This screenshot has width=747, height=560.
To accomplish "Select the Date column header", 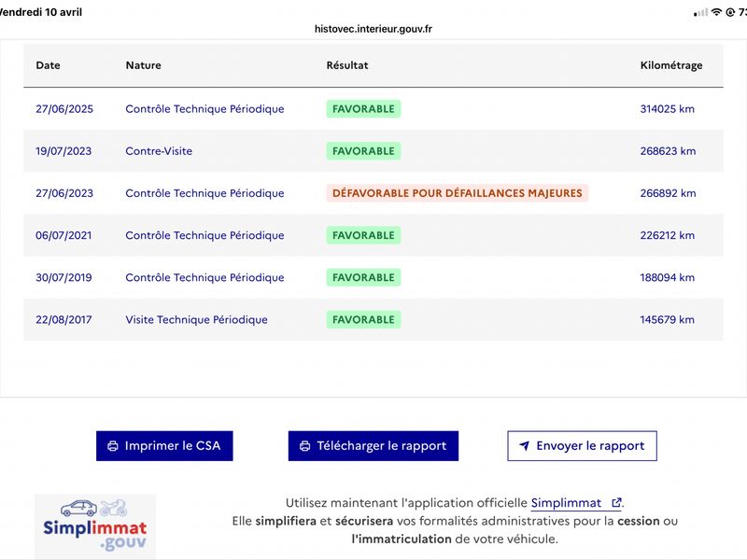I will 49,65.
